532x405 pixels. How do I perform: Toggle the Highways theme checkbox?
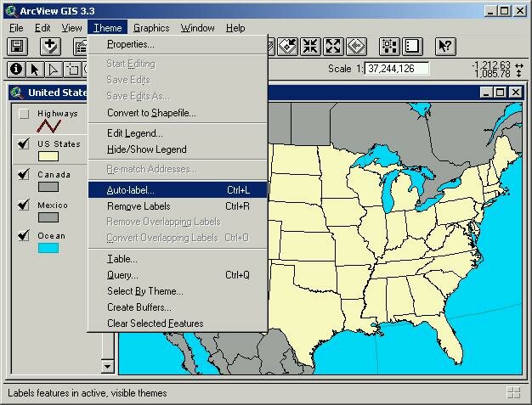24,114
